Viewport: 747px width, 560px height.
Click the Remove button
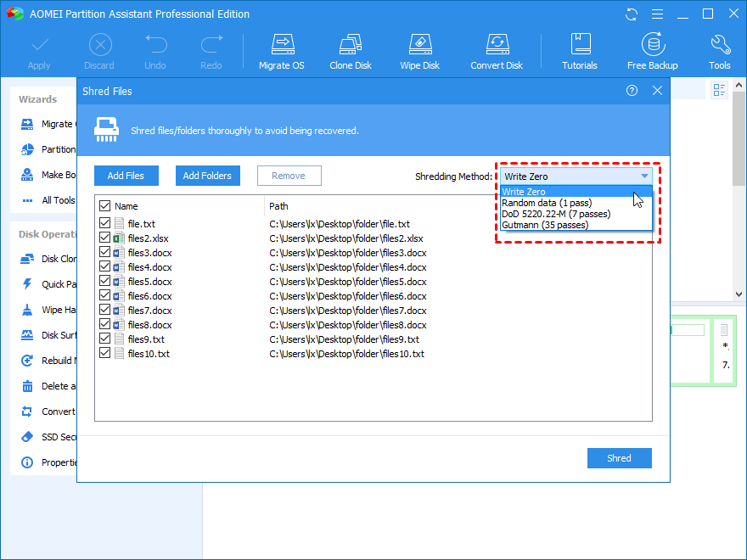point(289,176)
